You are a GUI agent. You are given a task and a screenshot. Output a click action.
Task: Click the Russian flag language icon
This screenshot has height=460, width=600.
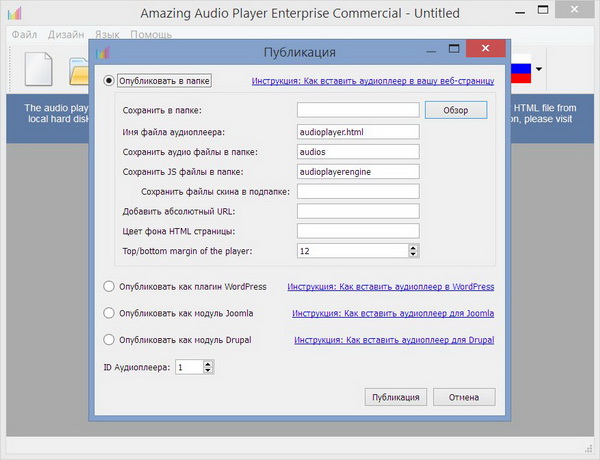coord(520,70)
